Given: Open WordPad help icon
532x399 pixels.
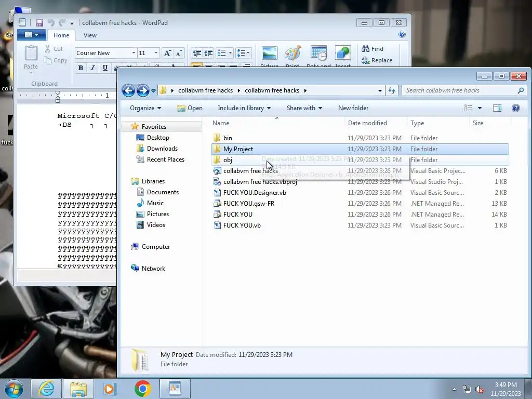Looking at the screenshot, I should tap(402, 34).
